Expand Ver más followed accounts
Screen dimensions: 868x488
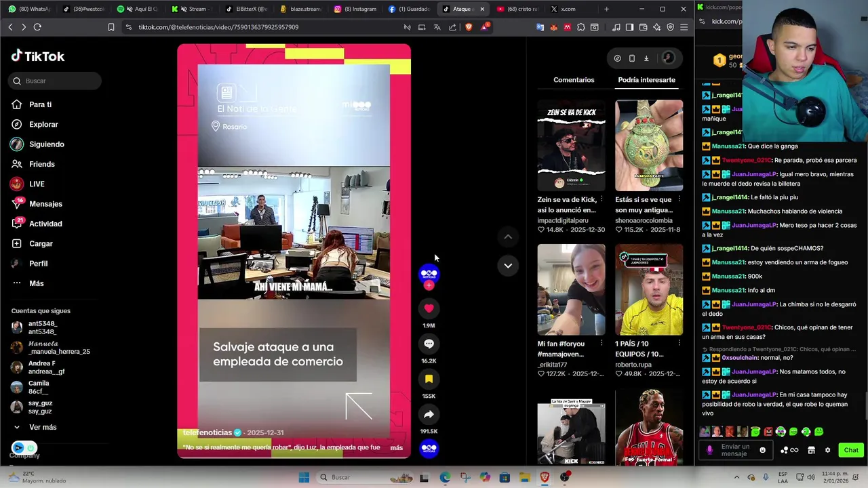43,427
